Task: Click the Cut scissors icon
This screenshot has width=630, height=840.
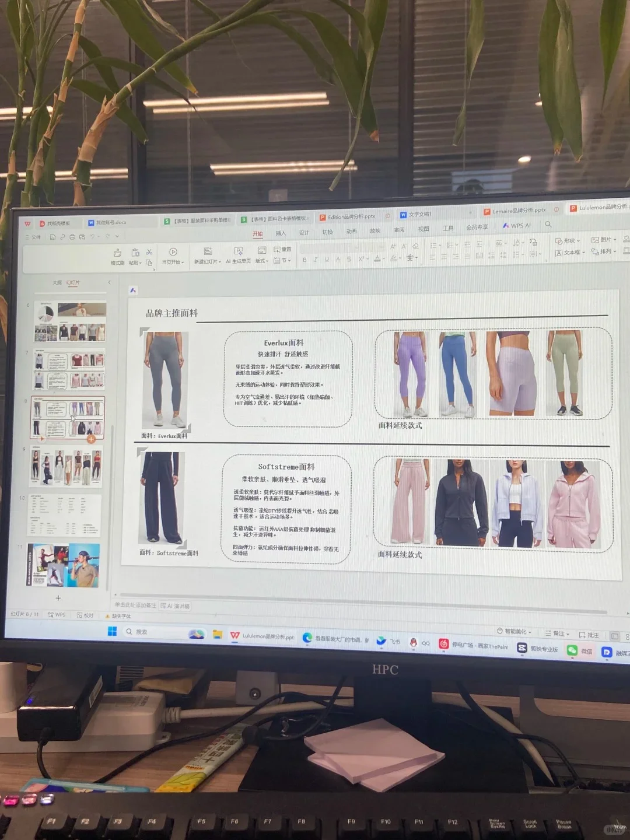Action: coord(150,251)
